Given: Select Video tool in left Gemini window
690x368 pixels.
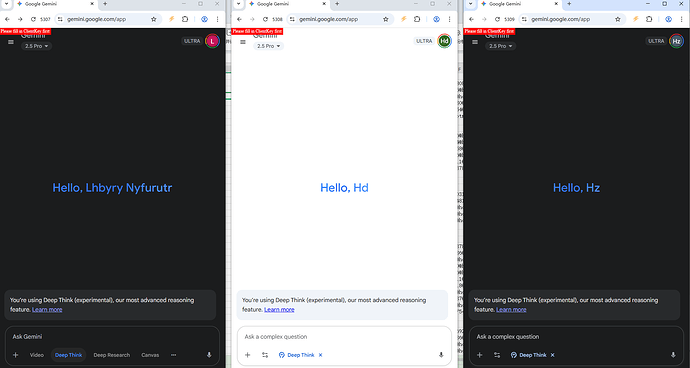Looking at the screenshot, I should (x=37, y=355).
